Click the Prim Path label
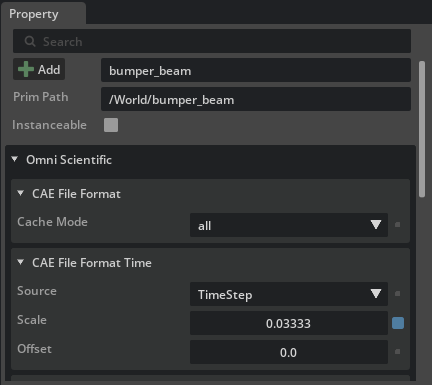 (41, 97)
